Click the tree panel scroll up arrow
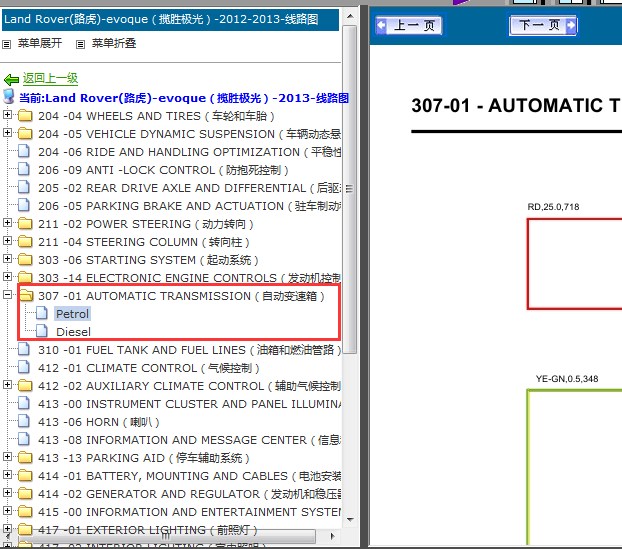 point(350,16)
